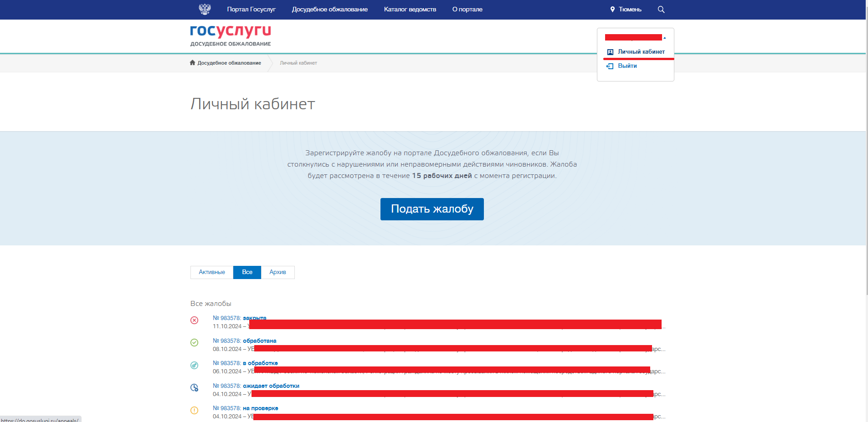Click the green processed checkmark icon
This screenshot has width=868, height=422.
point(195,343)
